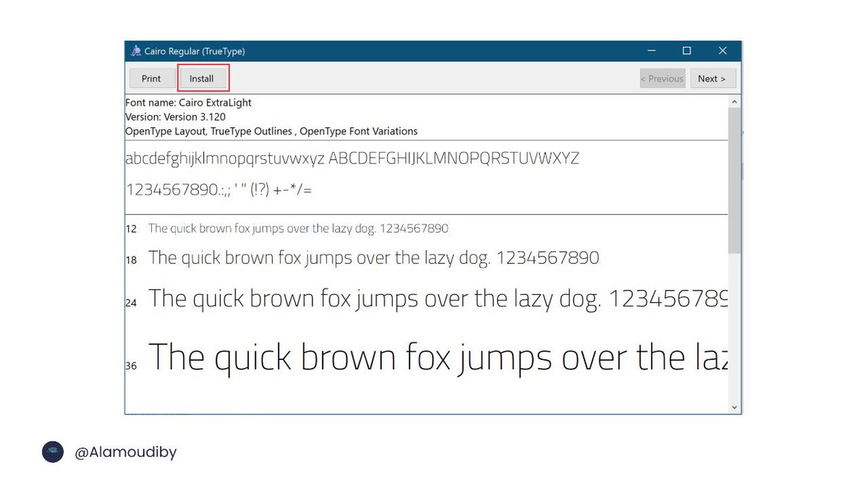Click the size 36 sample sentence
The width and height of the screenshot is (868, 488).
tap(438, 357)
